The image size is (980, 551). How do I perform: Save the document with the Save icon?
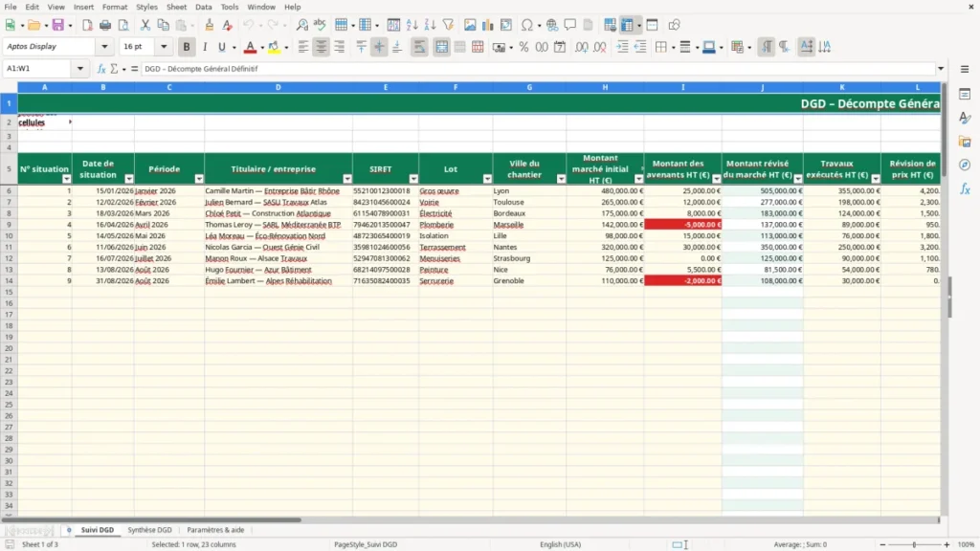[58, 25]
